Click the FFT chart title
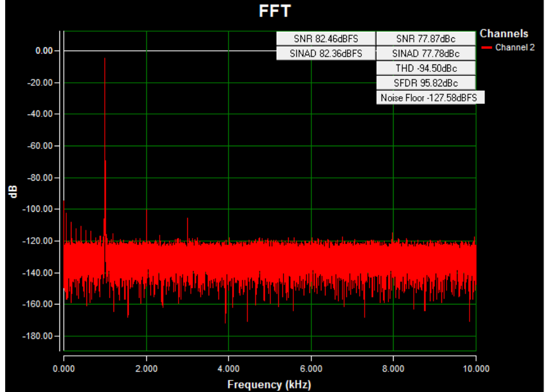 275,11
